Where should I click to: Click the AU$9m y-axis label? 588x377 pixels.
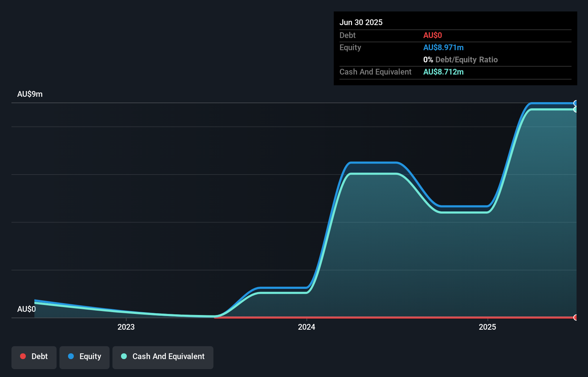(30, 94)
